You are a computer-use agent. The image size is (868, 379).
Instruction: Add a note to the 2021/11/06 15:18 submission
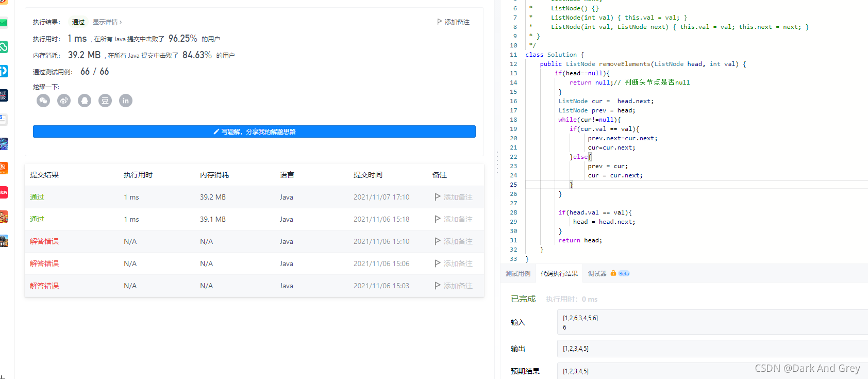454,219
